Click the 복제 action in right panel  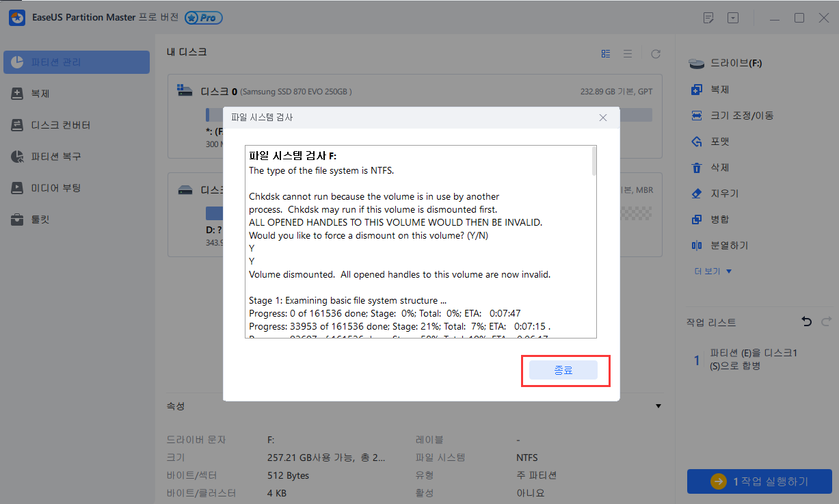tap(719, 90)
